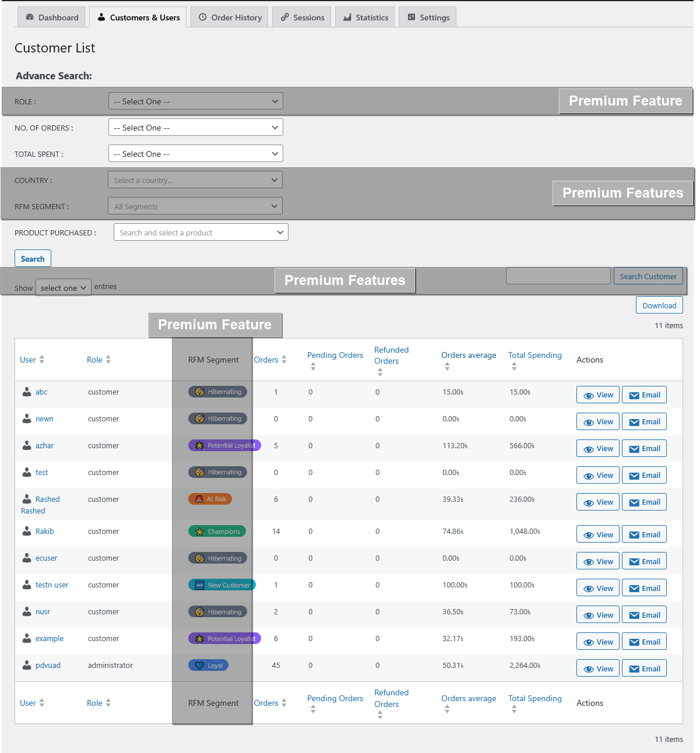This screenshot has width=700, height=753.
Task: Expand the Total Spent select box
Action: point(195,154)
